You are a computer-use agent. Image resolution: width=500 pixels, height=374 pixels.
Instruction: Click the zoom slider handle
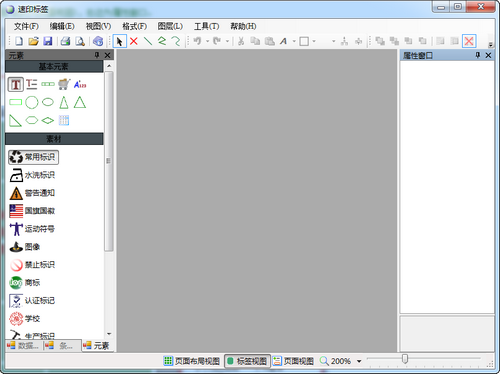click(405, 359)
